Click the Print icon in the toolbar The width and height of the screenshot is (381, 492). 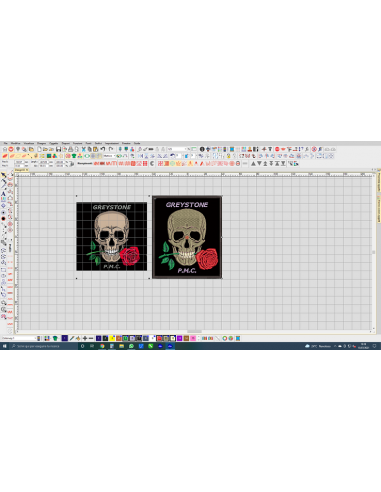click(71, 149)
